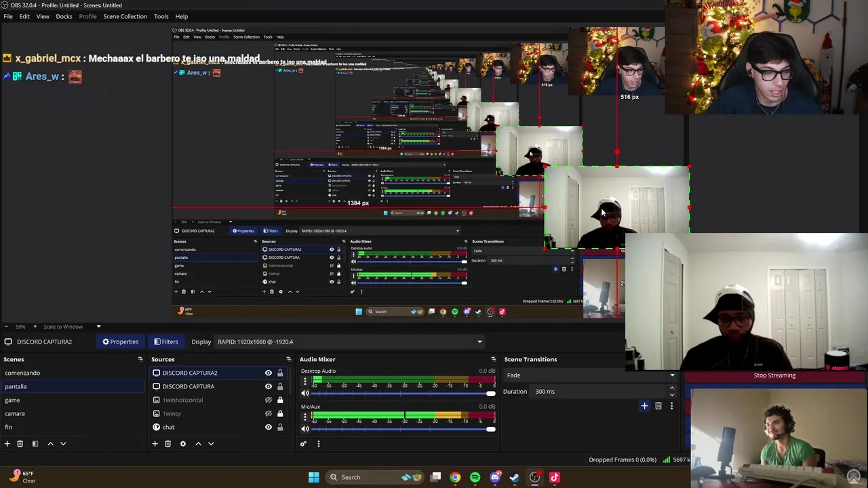Zoom out the preview with minus icon

click(7, 327)
